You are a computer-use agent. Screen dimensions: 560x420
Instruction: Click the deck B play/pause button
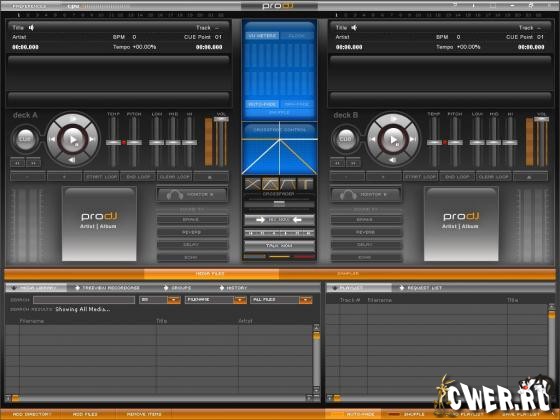click(393, 139)
